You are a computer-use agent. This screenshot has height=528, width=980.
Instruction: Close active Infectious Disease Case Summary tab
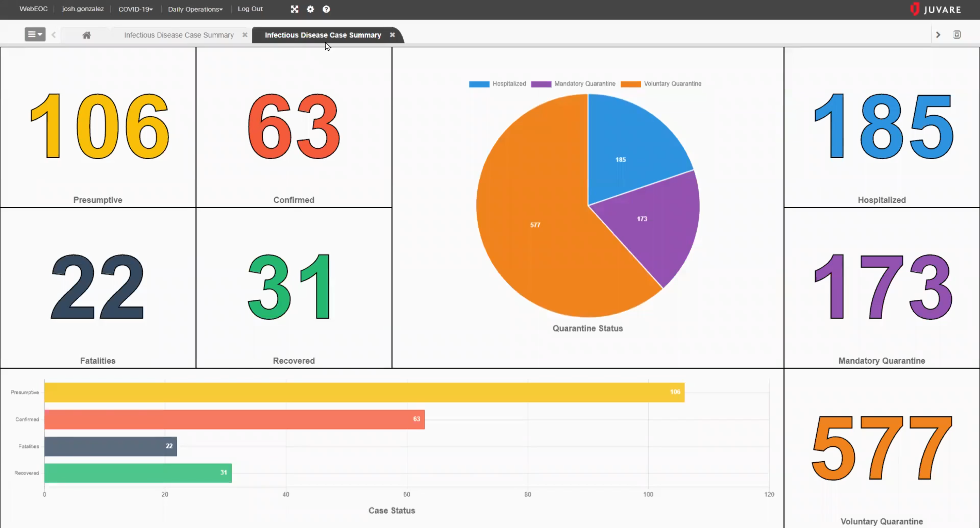tap(393, 34)
